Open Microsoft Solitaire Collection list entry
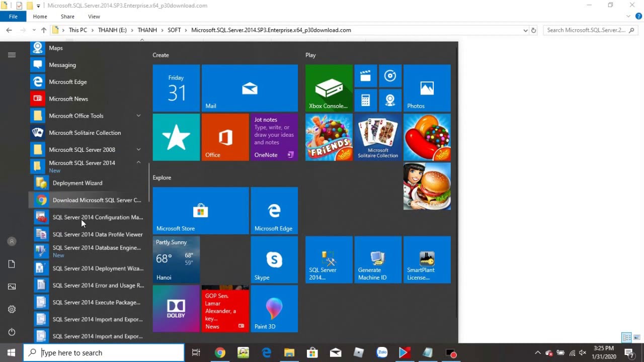This screenshot has width=644, height=362. pyautogui.click(x=86, y=133)
